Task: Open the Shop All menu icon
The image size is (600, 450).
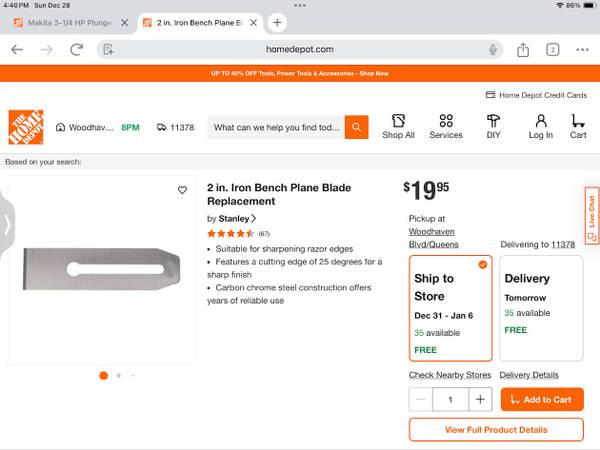Action: [x=398, y=121]
